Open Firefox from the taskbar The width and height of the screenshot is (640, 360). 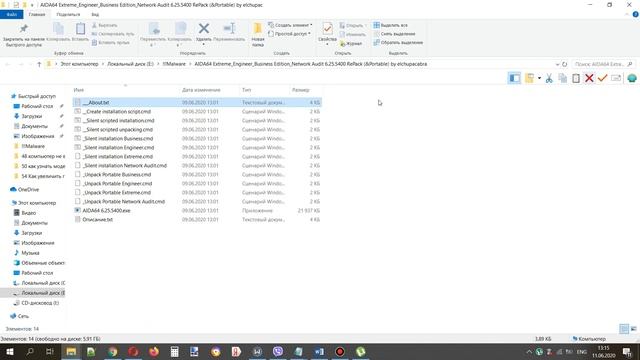pyautogui.click(x=154, y=351)
